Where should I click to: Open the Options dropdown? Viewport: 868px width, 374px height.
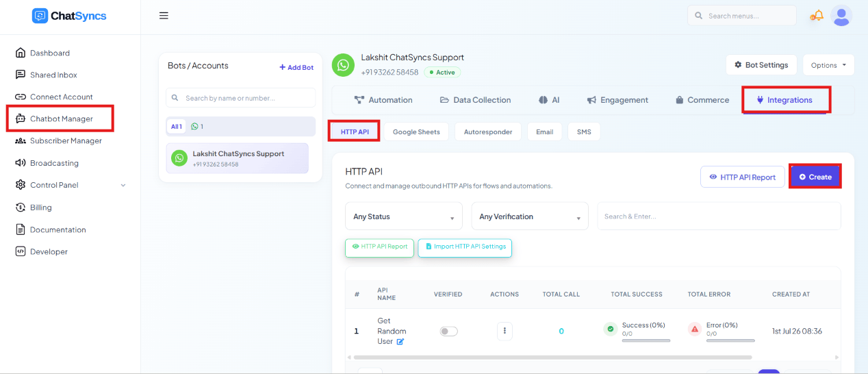[828, 65]
